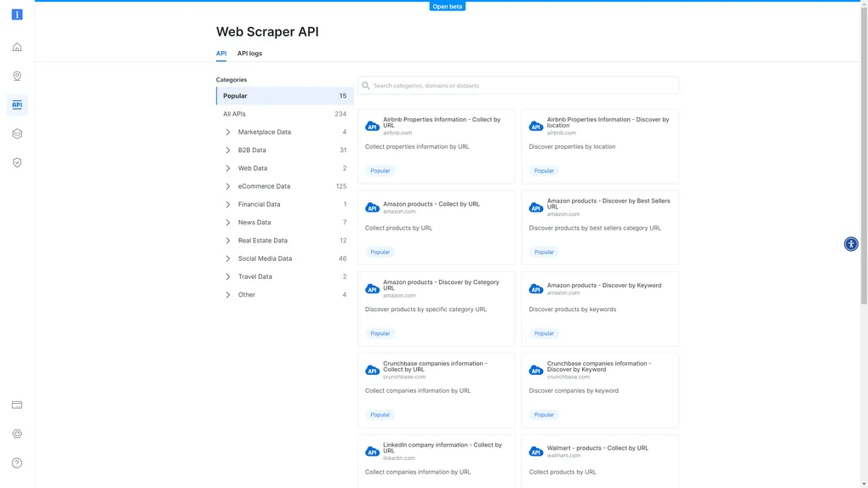Expand the Other category chevron

[x=227, y=295]
